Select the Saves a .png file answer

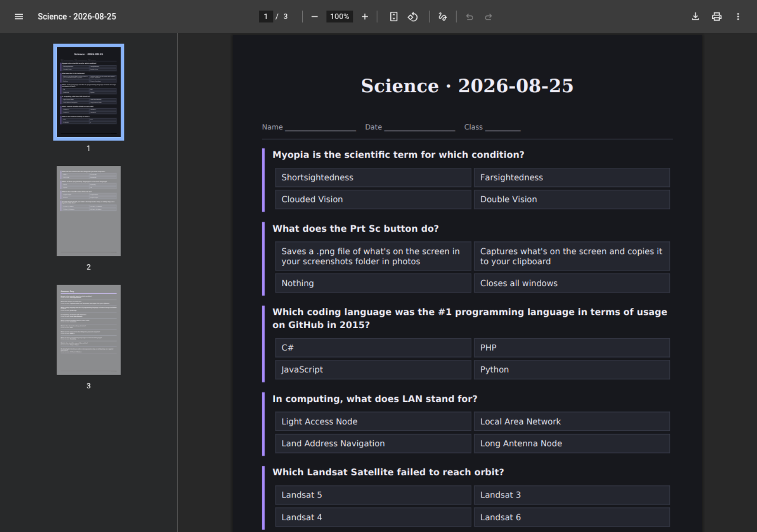[x=373, y=256]
